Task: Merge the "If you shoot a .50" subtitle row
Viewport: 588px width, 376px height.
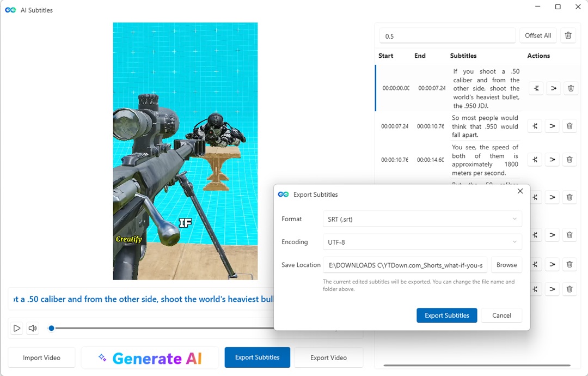Action: (554, 89)
